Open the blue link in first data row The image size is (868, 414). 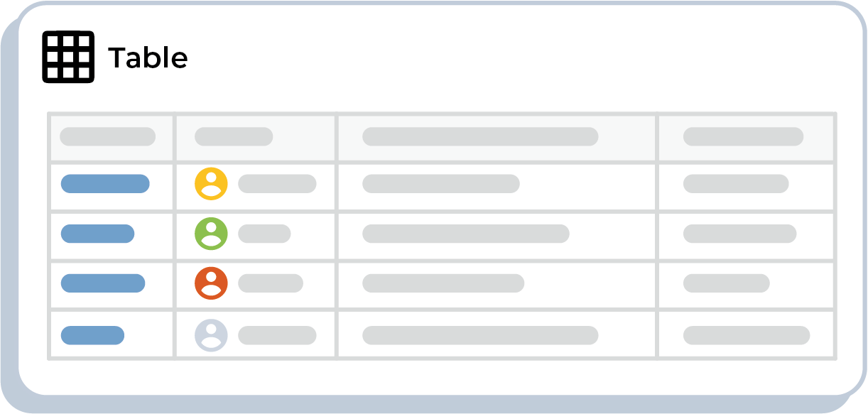(105, 184)
